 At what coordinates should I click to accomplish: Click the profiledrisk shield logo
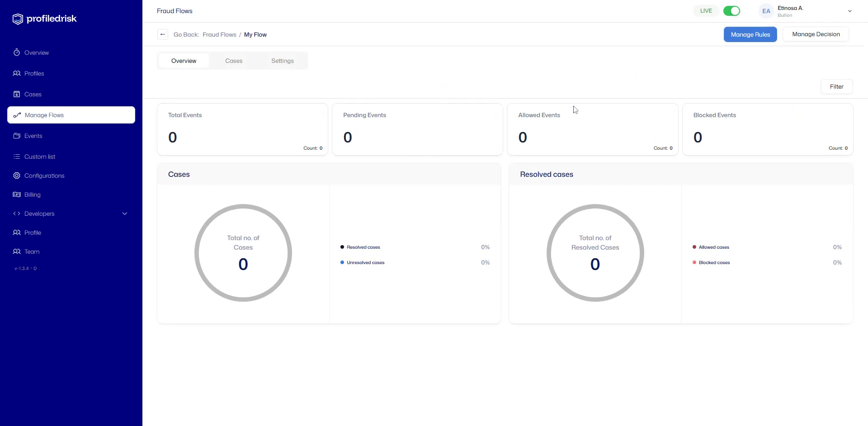pyautogui.click(x=18, y=19)
